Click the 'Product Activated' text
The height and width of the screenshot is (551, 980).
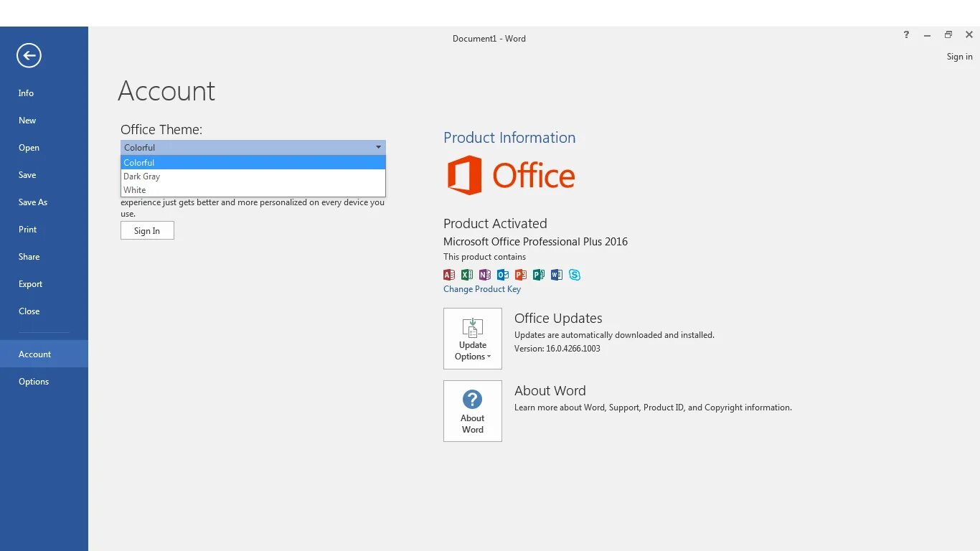[495, 223]
